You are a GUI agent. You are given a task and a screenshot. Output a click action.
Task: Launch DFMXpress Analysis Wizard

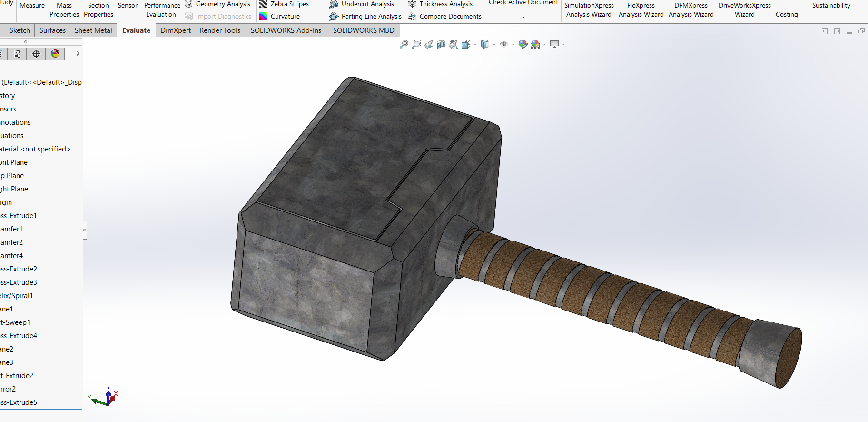click(x=691, y=10)
